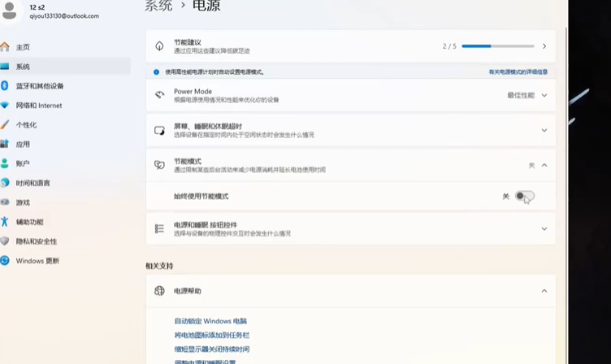
Task: Open 个性化 settings page
Action: click(x=26, y=124)
